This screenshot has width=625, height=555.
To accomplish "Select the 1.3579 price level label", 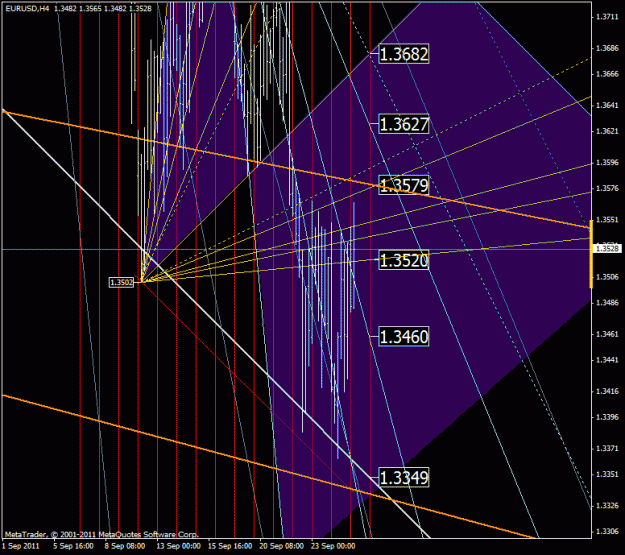I will point(404,185).
